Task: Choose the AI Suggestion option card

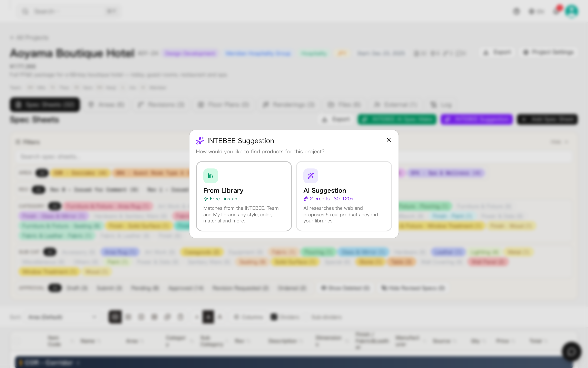Action: (x=344, y=196)
